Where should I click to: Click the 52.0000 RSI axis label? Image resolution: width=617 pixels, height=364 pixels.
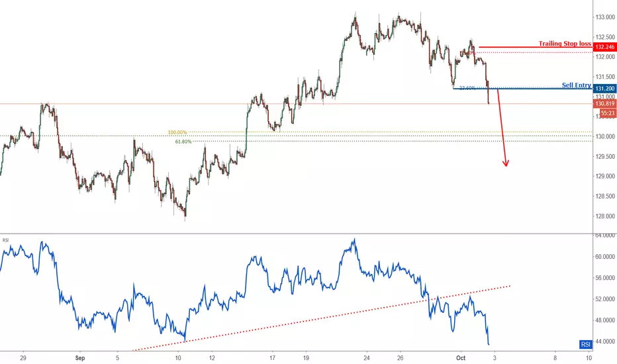[x=605, y=299]
